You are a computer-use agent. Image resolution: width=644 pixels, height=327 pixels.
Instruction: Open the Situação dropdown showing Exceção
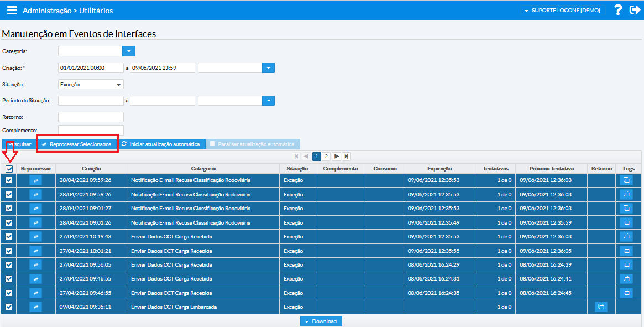coord(91,85)
